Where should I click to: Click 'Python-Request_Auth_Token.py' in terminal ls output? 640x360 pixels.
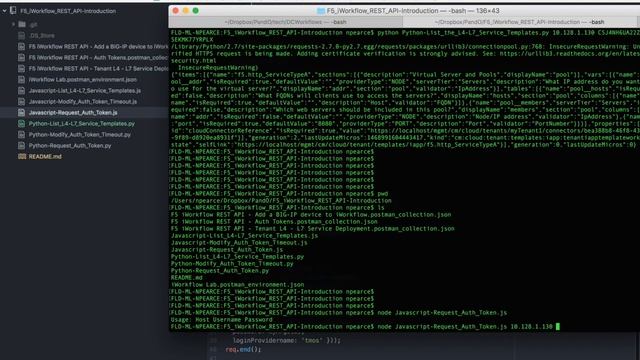pyautogui.click(x=220, y=271)
